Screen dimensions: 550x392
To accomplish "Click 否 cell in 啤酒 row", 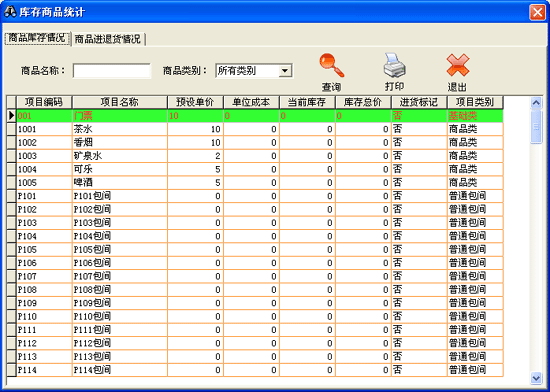I will click(419, 183).
